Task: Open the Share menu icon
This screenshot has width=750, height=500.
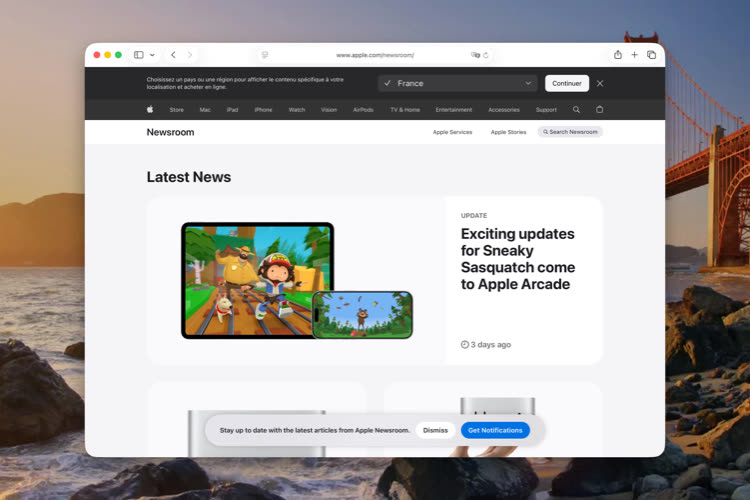Action: click(618, 55)
